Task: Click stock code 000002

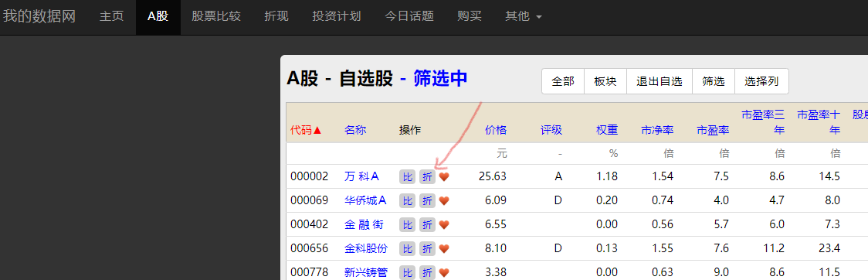Action: tap(310, 177)
